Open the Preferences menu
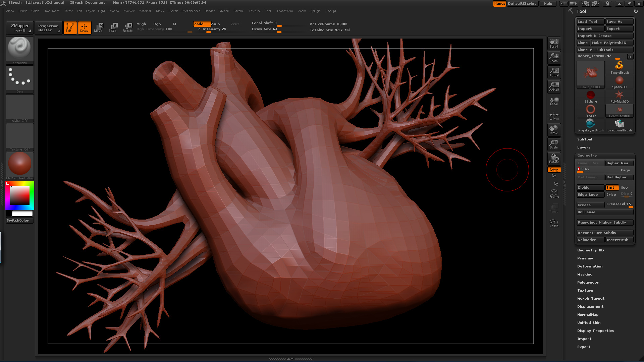Screen dimensions: 644x362 [191, 11]
